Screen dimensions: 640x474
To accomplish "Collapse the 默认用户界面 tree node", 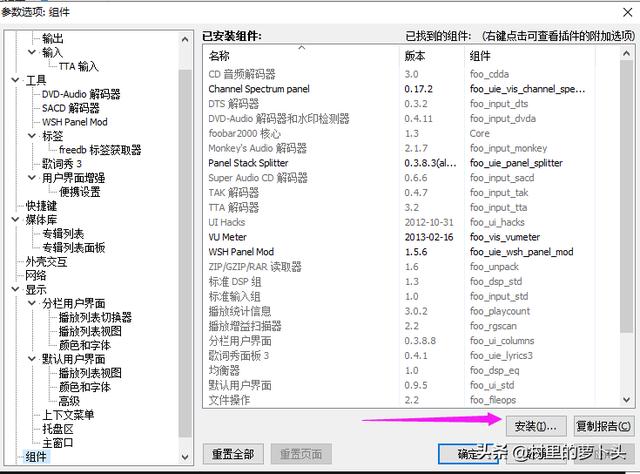I will click(x=32, y=359).
